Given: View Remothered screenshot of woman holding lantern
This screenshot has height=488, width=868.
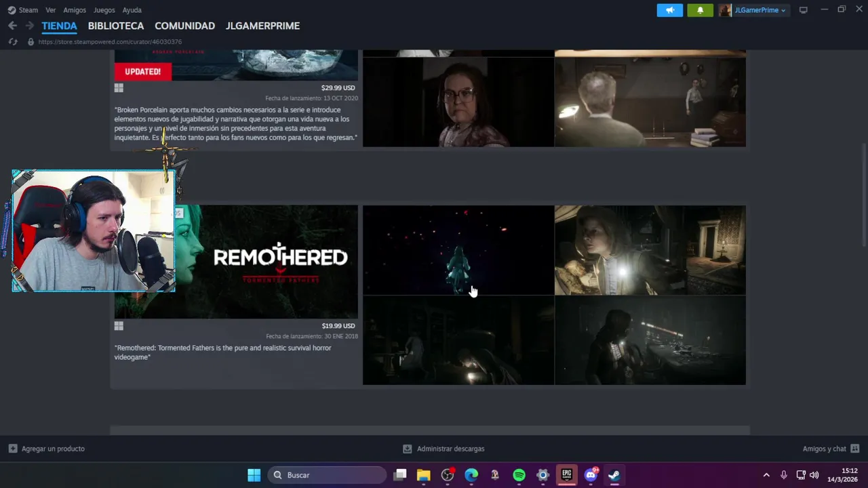Looking at the screenshot, I should click(x=650, y=250).
